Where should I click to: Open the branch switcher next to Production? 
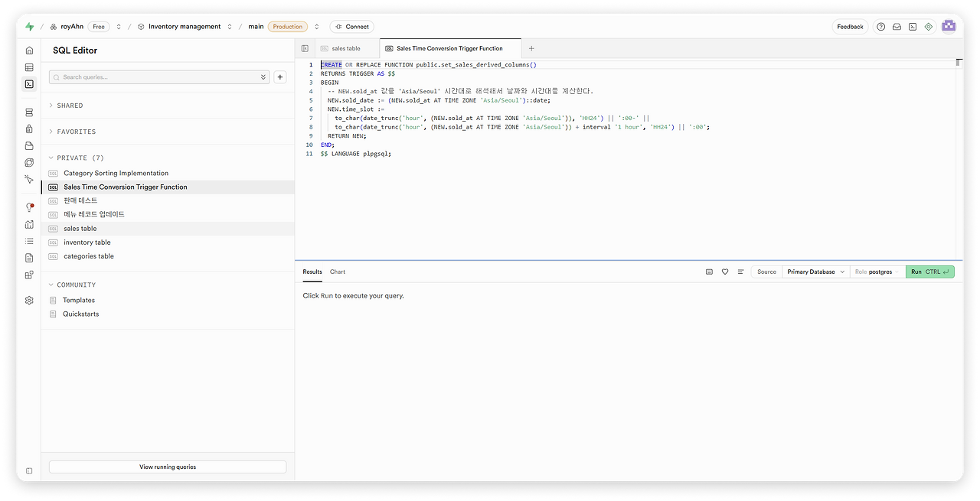(317, 27)
